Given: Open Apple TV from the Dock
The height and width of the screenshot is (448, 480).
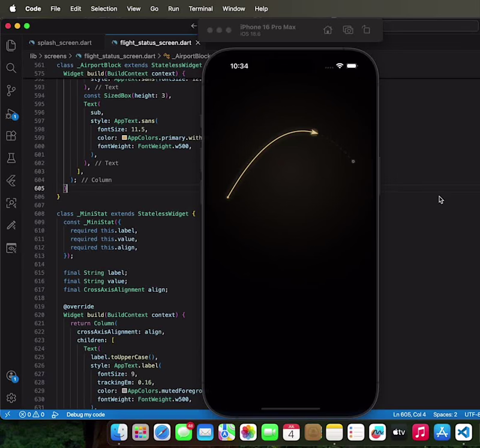Looking at the screenshot, I should pos(399,432).
